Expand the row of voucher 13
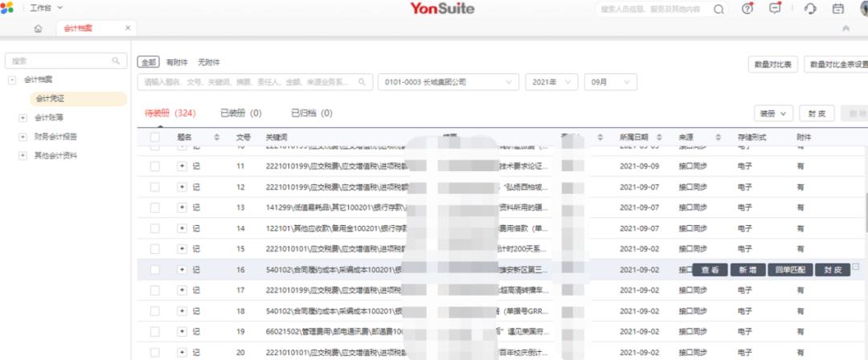868x360 pixels. tap(182, 207)
